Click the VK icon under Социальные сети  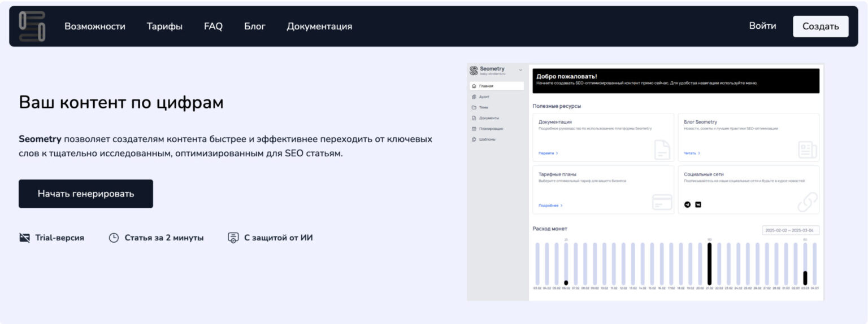[698, 204]
